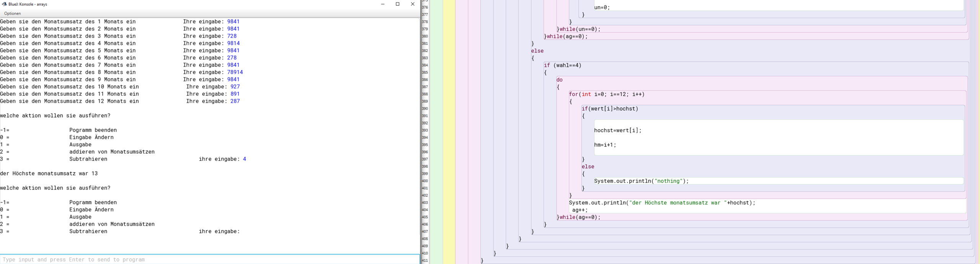980x264 pixels.
Task: Click the 'hm=i+1;' code line
Action: (x=605, y=145)
